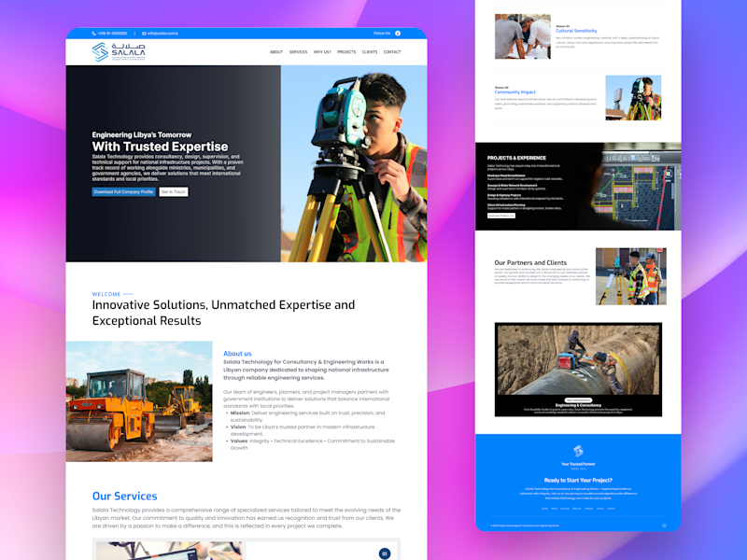Open the SERVICES menu item
Image resolution: width=747 pixels, height=560 pixels.
pyautogui.click(x=298, y=52)
